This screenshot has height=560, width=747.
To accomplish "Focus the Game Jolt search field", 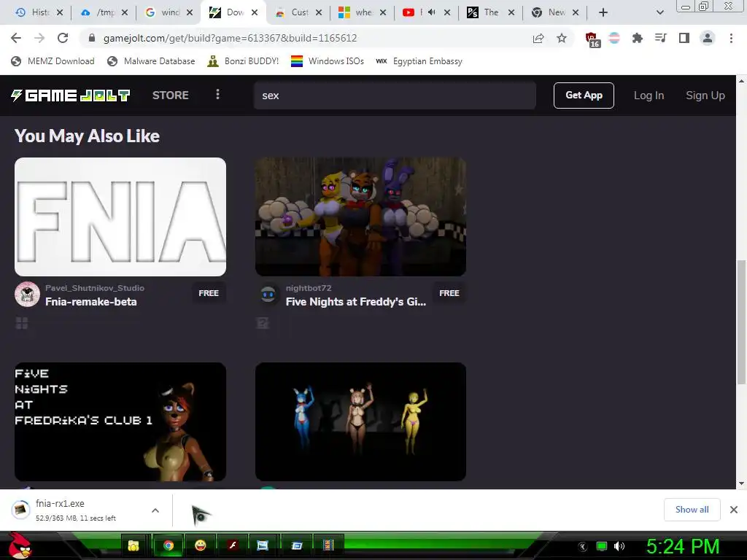I will coord(395,96).
